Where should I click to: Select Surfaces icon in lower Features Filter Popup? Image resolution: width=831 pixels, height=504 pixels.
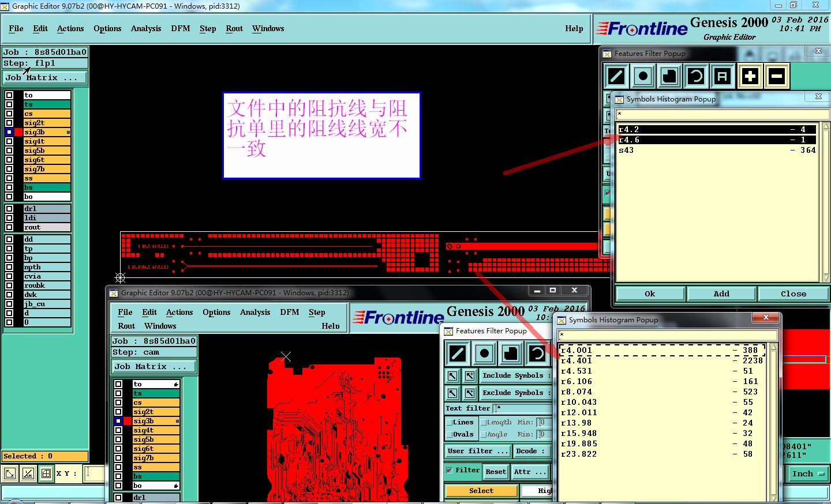pyautogui.click(x=511, y=353)
